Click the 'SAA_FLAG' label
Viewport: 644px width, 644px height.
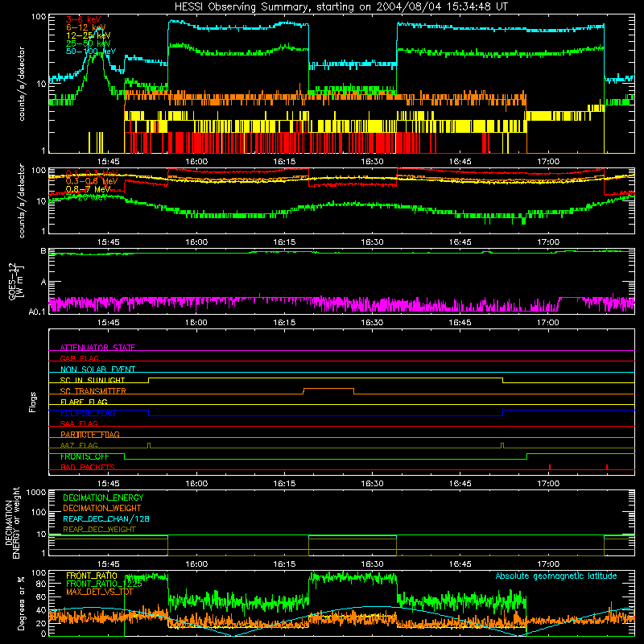(79, 423)
